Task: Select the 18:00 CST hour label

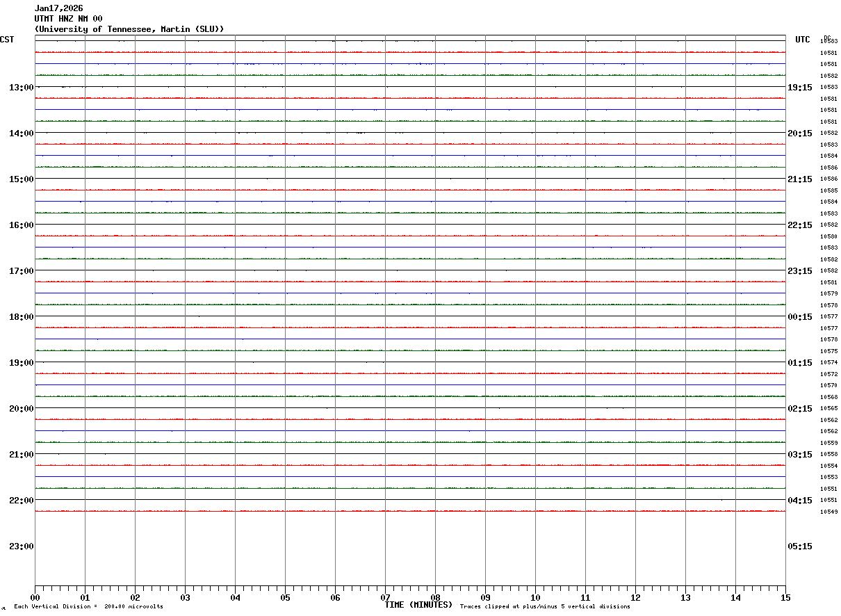Action: tap(22, 317)
